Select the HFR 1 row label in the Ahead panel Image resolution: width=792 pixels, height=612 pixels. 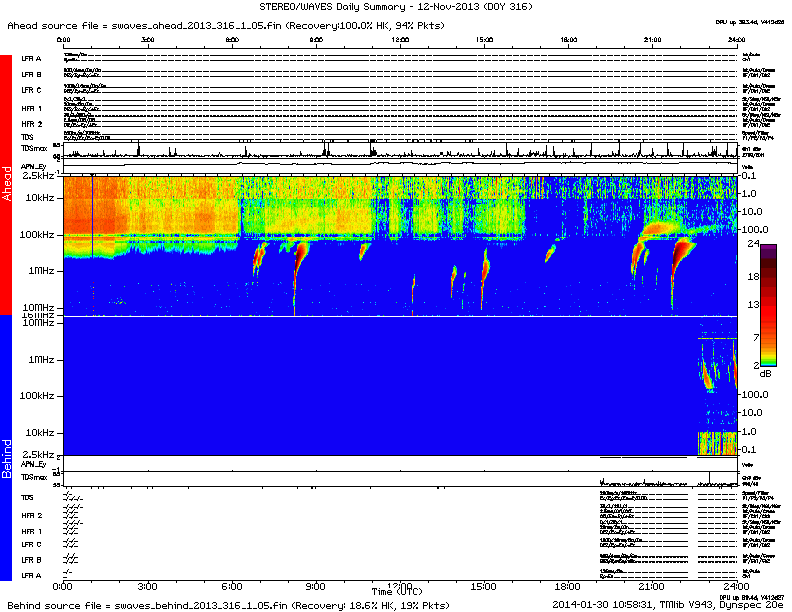[31, 108]
